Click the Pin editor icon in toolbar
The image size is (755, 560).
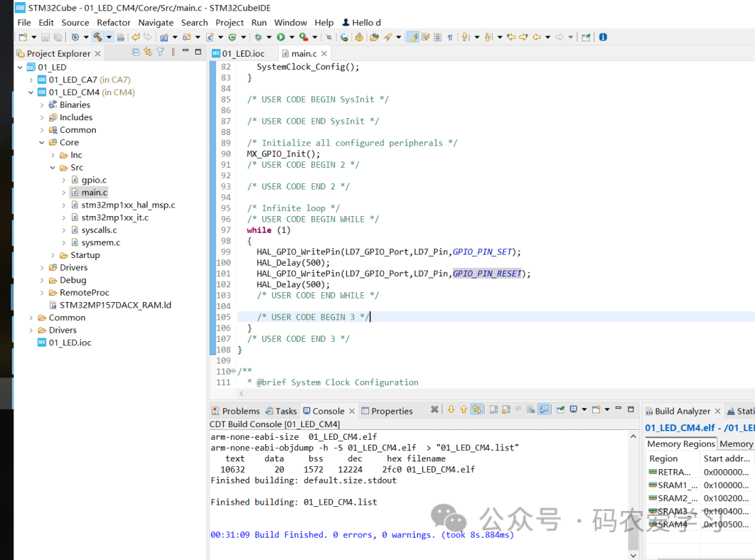[x=586, y=37]
